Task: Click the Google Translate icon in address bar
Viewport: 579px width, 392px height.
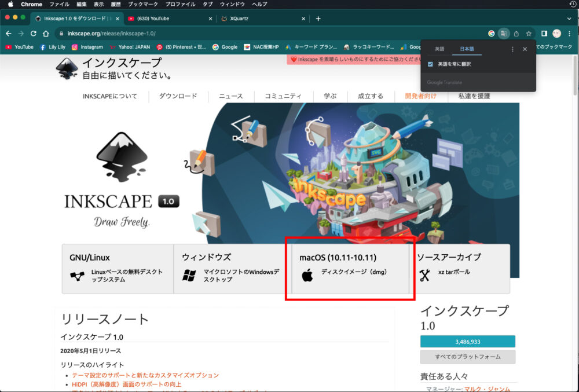Action: [x=504, y=34]
